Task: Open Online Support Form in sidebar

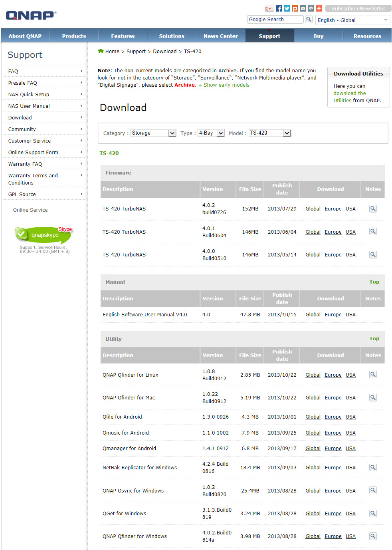Action: (x=45, y=152)
